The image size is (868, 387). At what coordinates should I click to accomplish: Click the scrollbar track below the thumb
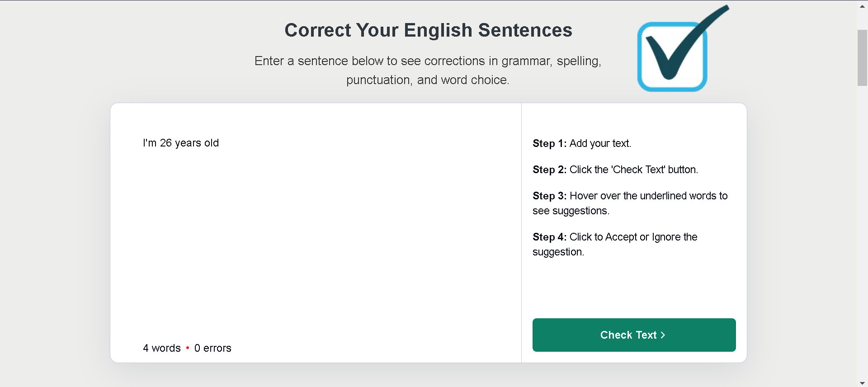(862, 226)
